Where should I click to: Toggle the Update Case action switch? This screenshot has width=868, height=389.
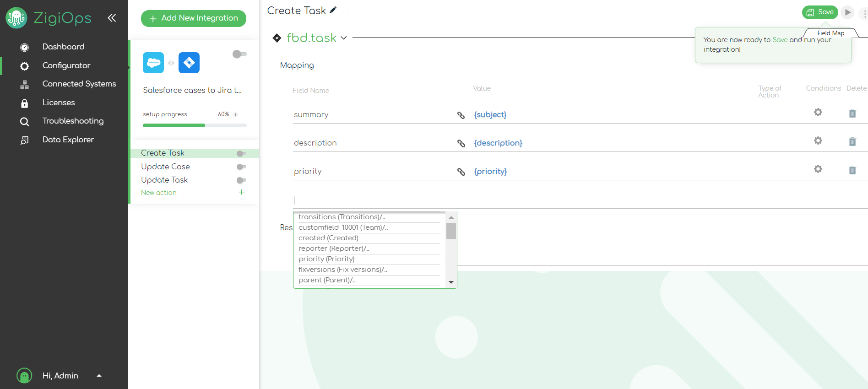pyautogui.click(x=241, y=167)
